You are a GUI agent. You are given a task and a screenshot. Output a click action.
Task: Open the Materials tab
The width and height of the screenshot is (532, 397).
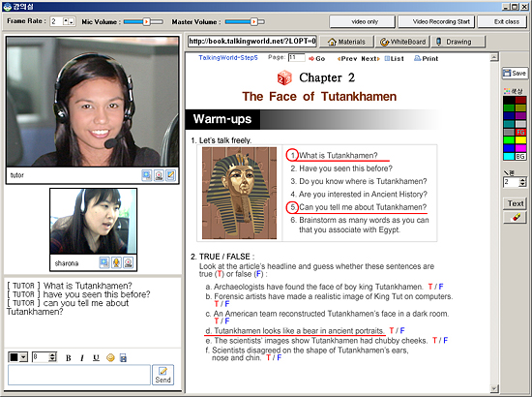[x=346, y=42]
